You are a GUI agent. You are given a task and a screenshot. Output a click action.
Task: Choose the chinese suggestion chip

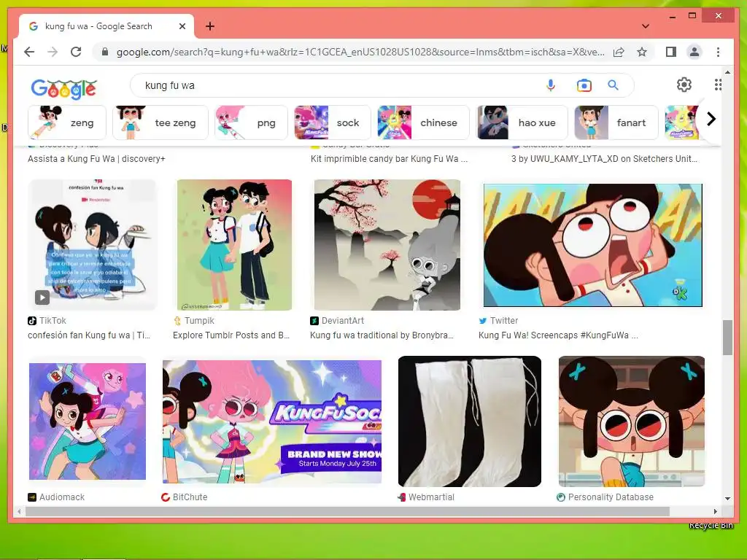(423, 122)
